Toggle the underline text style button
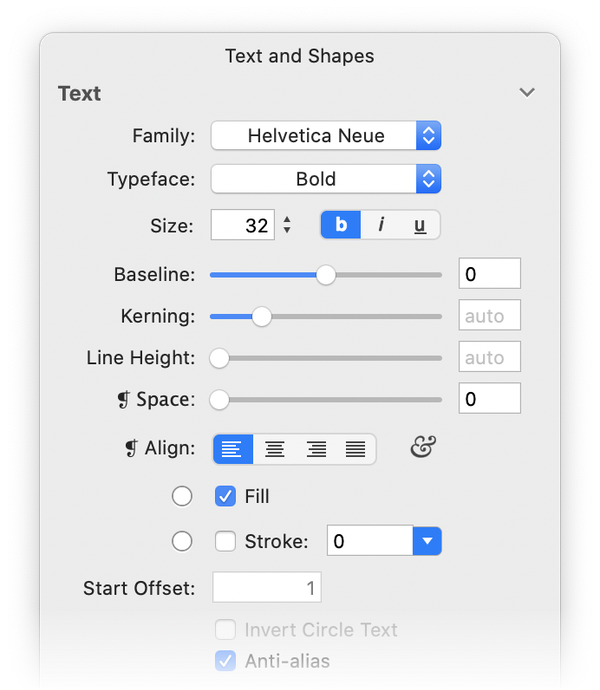The image size is (600, 690). point(420,225)
